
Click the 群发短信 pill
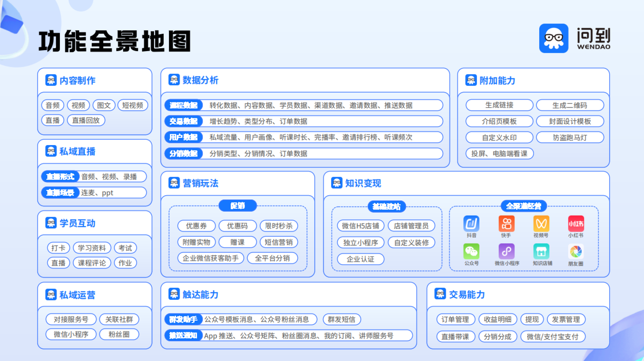click(342, 319)
